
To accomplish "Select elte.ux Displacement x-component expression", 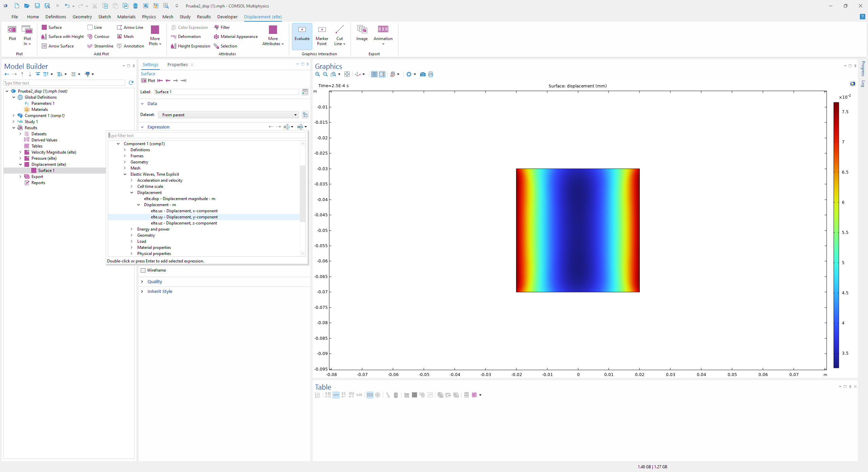I will [184, 211].
